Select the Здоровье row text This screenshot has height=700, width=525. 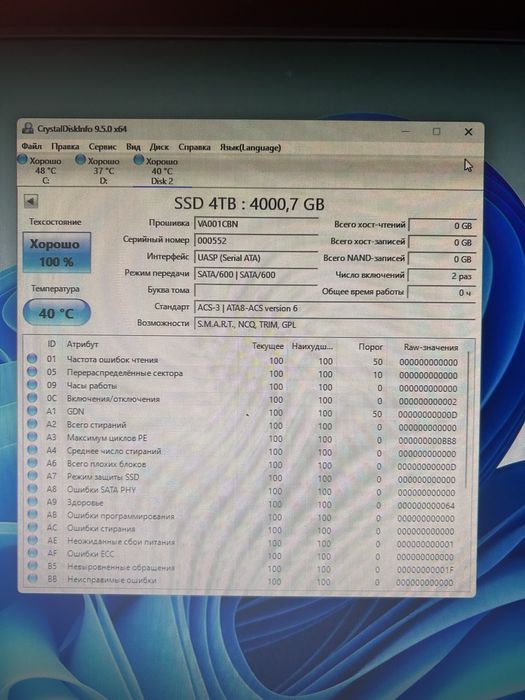[x=85, y=503]
